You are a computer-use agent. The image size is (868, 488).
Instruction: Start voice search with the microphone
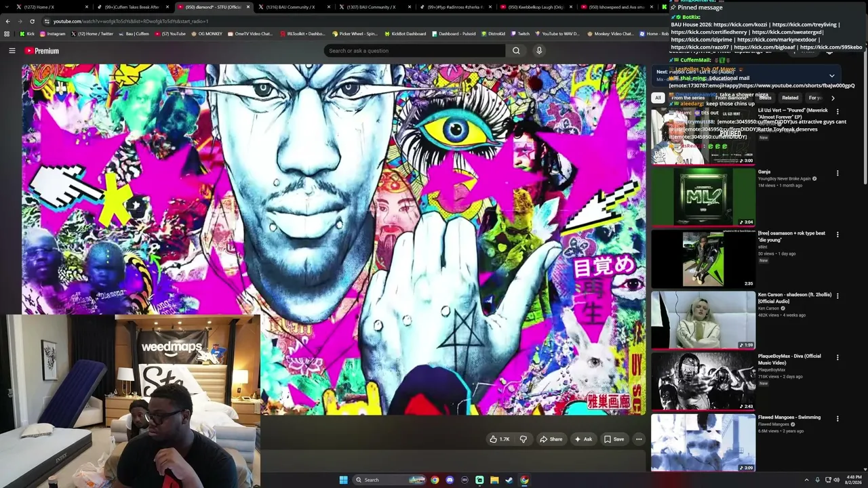click(539, 51)
